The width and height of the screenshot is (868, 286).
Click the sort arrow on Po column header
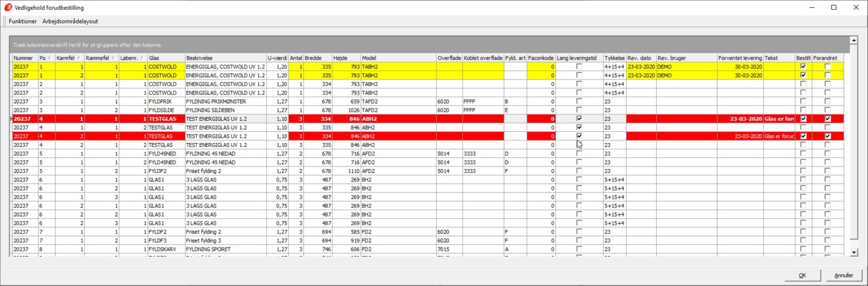50,58
